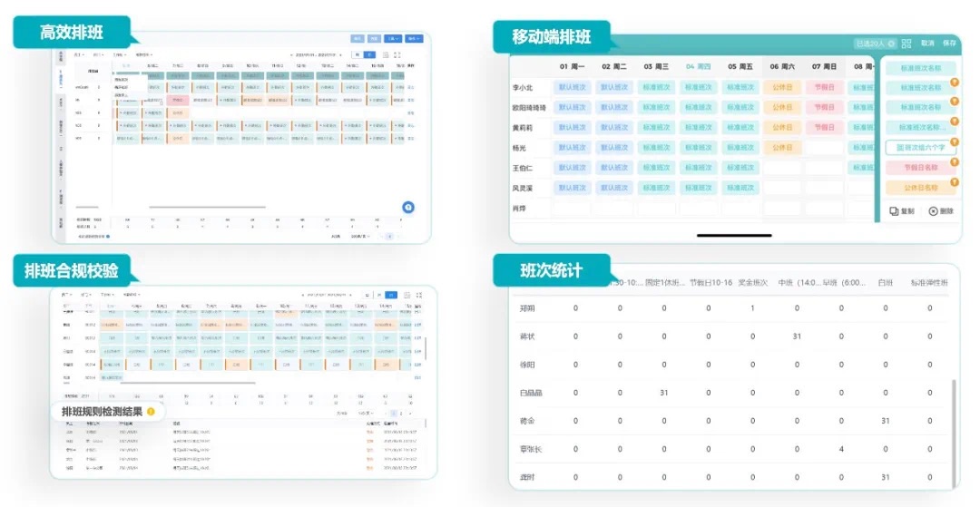980x507 pixels.
Task: Select the 05 周五 column header
Action: [x=740, y=66]
